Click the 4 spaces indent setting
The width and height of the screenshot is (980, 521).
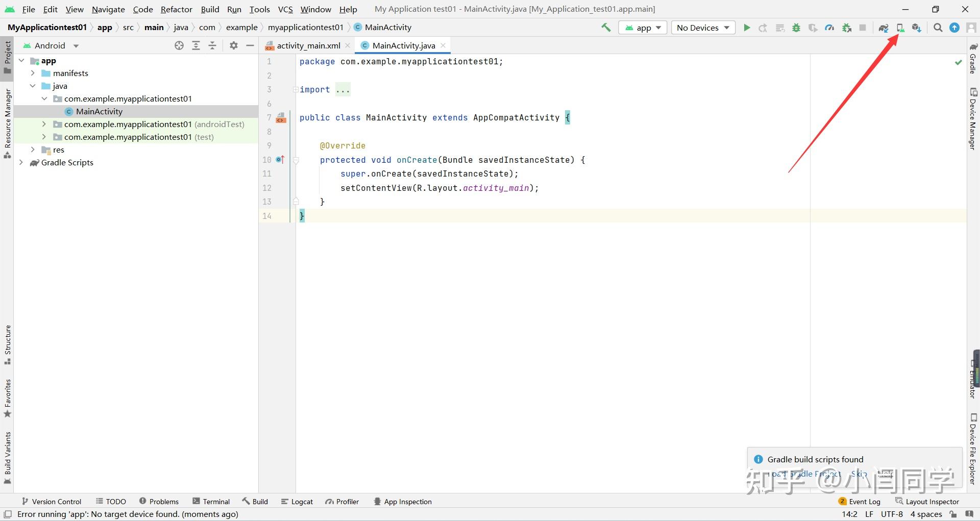pos(926,514)
